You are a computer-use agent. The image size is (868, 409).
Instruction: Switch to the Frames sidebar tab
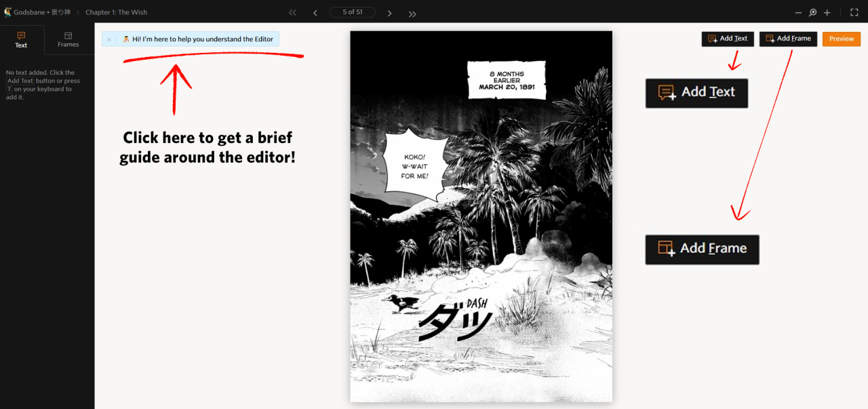[68, 40]
